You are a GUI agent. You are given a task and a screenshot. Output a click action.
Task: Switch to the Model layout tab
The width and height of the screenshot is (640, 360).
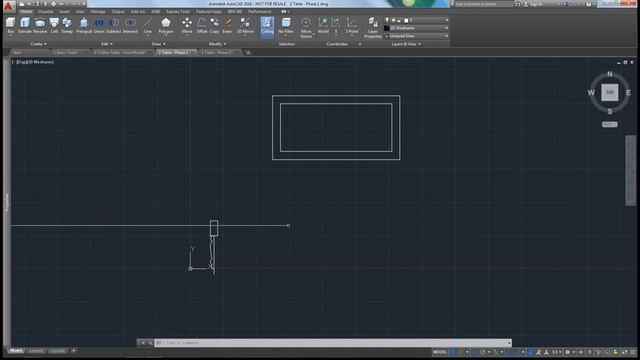click(x=16, y=351)
